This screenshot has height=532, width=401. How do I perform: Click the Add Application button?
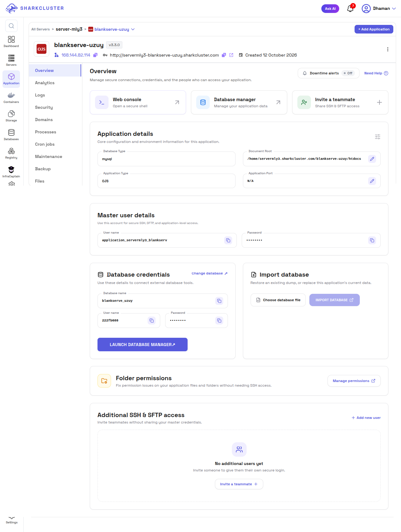[x=374, y=29]
